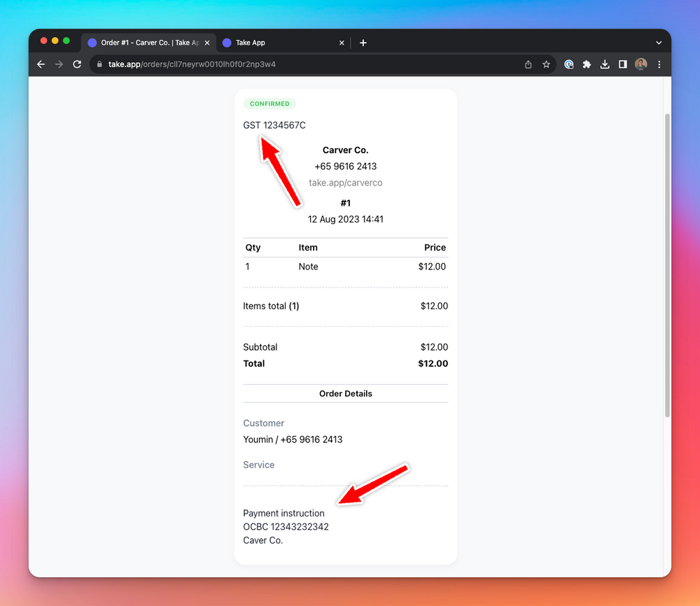Click customer Youmin contact line

pos(293,439)
